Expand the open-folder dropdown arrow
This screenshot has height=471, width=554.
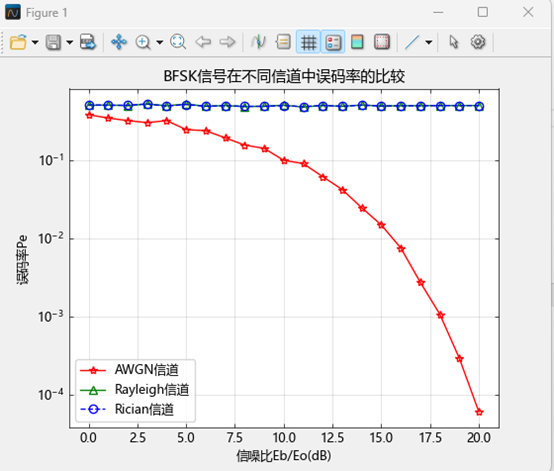35,42
